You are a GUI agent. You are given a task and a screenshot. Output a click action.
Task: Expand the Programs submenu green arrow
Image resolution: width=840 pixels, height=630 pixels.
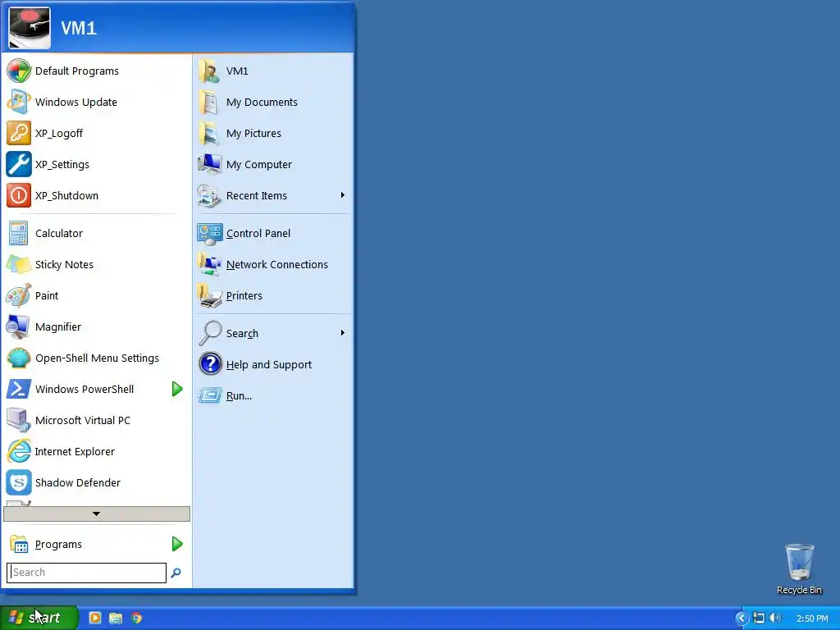tap(177, 544)
